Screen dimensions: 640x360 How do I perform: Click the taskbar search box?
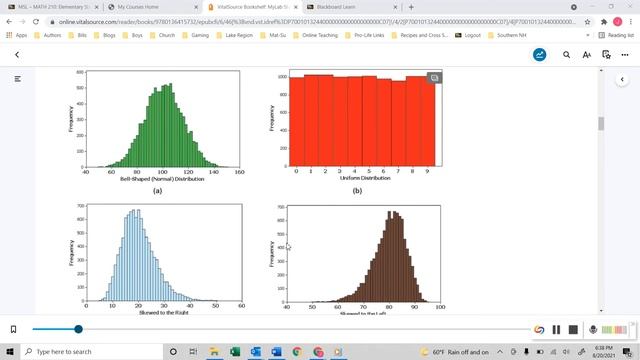tap(92, 351)
